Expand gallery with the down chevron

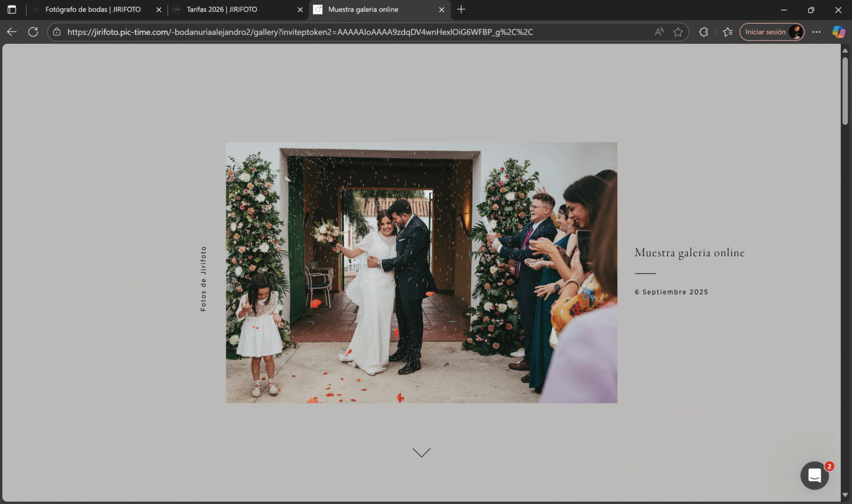pyautogui.click(x=422, y=453)
